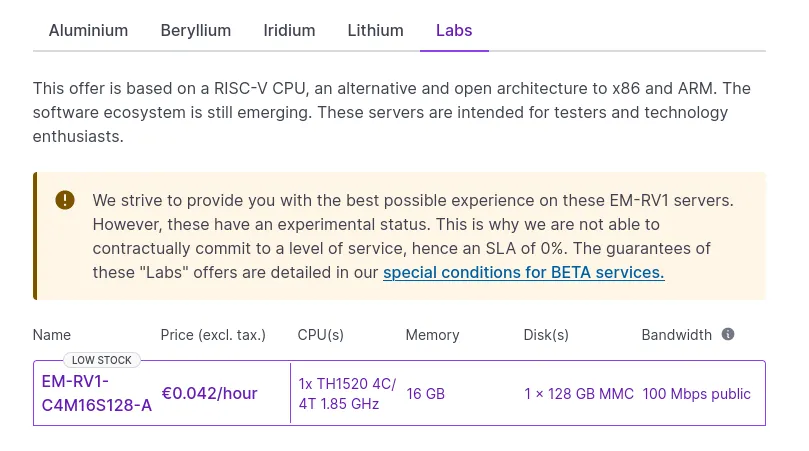Click the 1 × 128 GB MMC disk value
This screenshot has height=451, width=809.
(579, 394)
